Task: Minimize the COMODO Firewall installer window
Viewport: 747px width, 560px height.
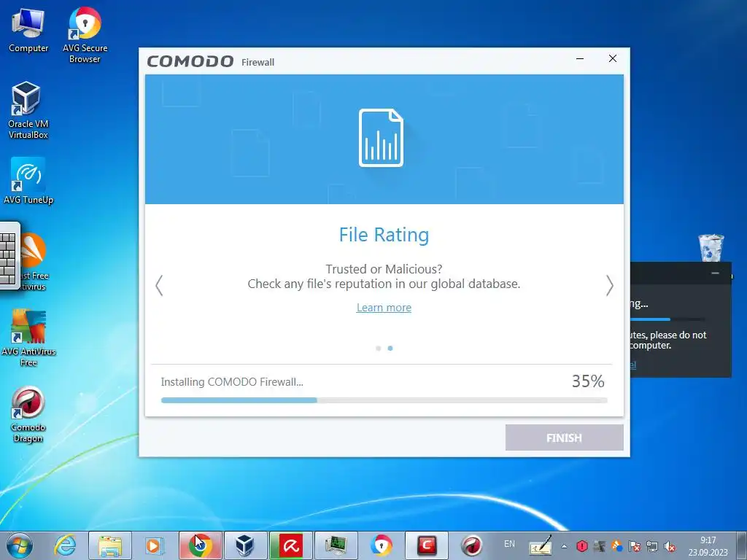Action: (580, 58)
